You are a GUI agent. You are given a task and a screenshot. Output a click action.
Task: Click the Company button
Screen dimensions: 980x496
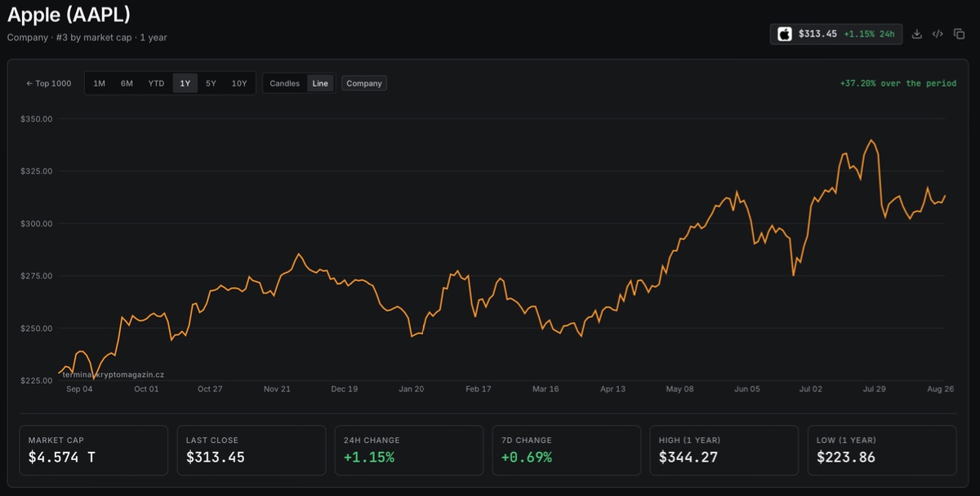pos(364,83)
